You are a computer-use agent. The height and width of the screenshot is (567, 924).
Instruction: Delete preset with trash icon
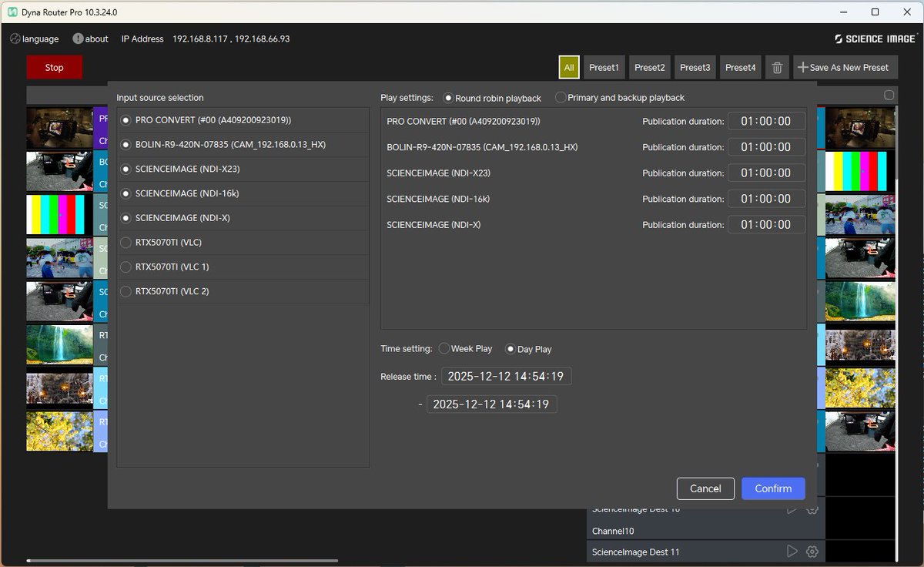[777, 68]
